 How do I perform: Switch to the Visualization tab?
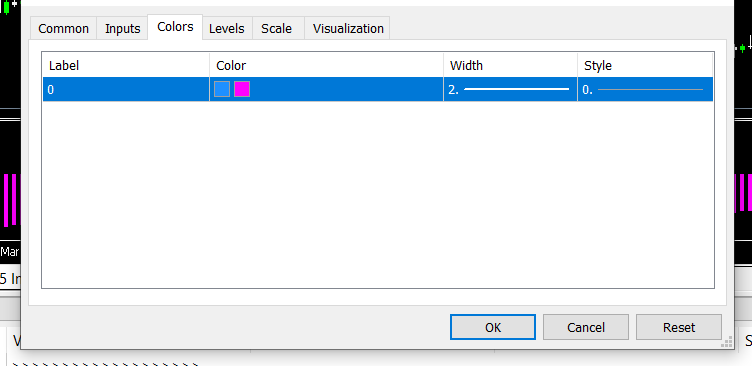(348, 28)
